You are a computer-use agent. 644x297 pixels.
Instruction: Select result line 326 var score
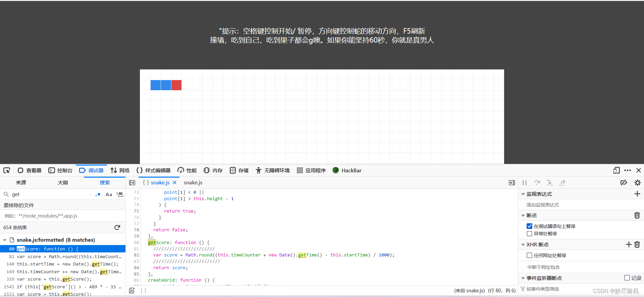pyautogui.click(x=63, y=279)
